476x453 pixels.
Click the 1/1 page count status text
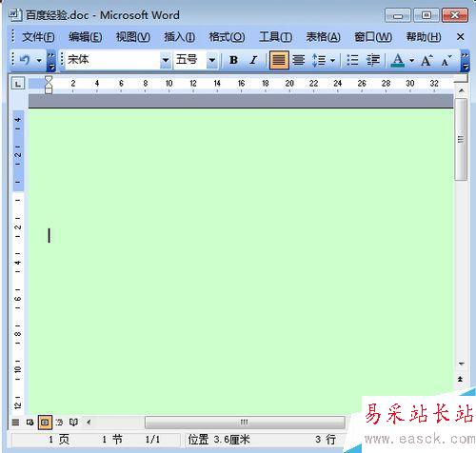click(x=152, y=440)
